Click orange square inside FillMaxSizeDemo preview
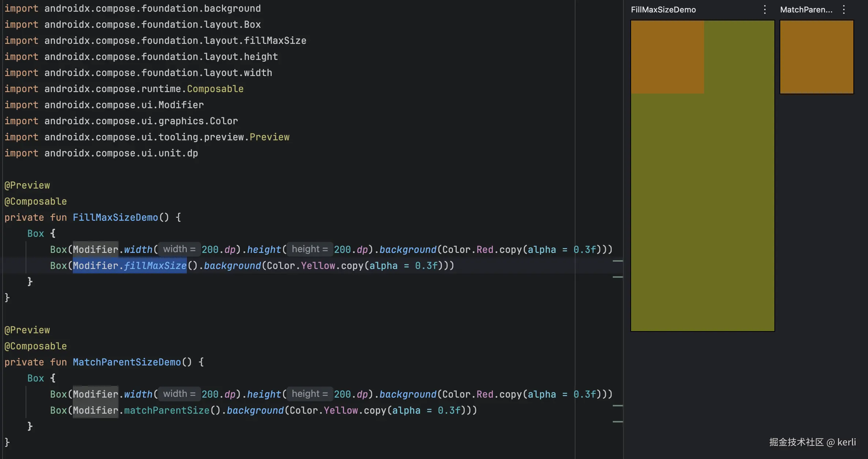Image resolution: width=868 pixels, height=459 pixels. pyautogui.click(x=667, y=57)
